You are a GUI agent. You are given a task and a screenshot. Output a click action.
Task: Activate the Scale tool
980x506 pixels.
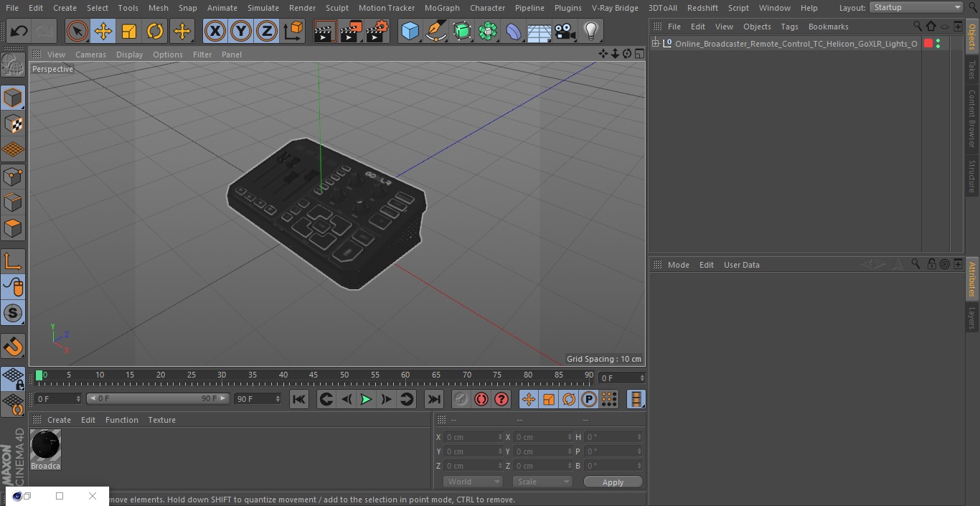pos(129,31)
